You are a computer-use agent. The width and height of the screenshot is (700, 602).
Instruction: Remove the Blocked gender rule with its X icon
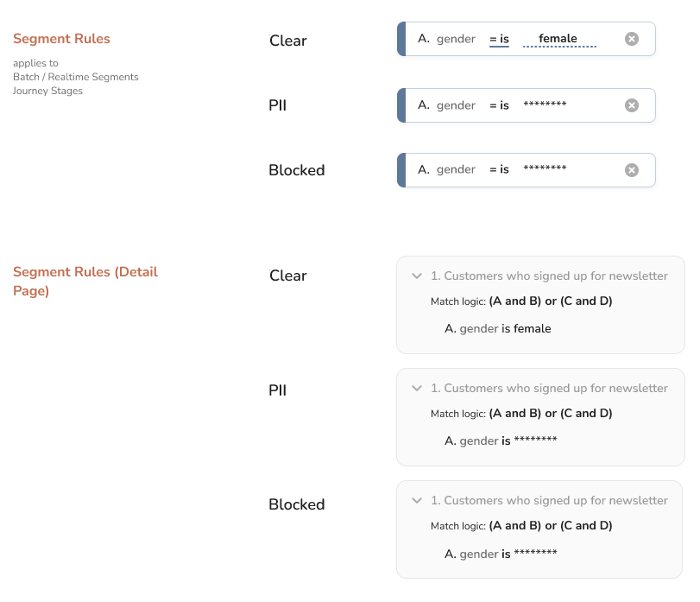tap(631, 170)
